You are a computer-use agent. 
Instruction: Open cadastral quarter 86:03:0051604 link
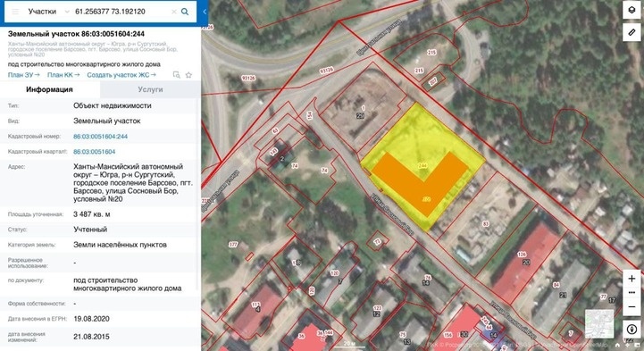pos(95,152)
